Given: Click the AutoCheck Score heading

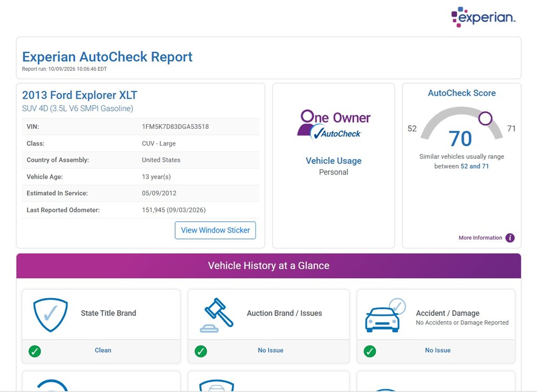Looking at the screenshot, I should click(x=461, y=93).
